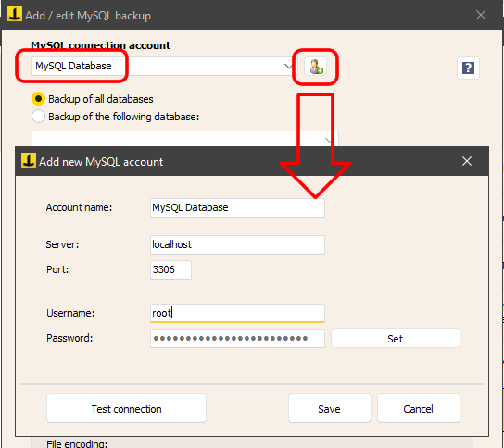The height and width of the screenshot is (448, 504).
Task: Click the Set password button
Action: pos(395,338)
